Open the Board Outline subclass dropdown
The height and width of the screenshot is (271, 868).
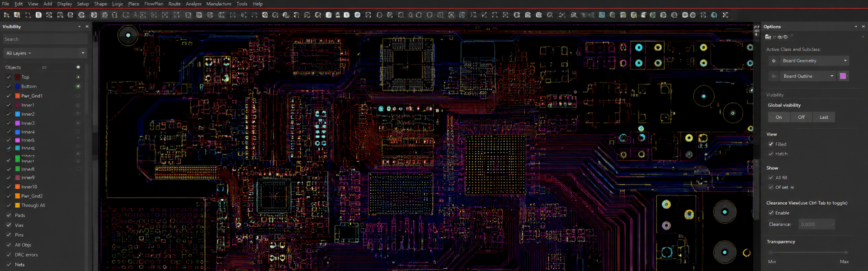click(x=808, y=76)
